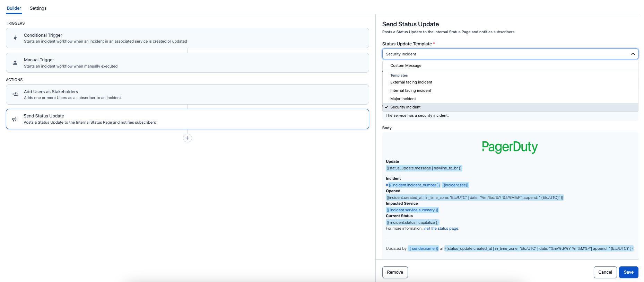The image size is (644, 282).
Task: Choose External facing incident template
Action: click(x=510, y=82)
